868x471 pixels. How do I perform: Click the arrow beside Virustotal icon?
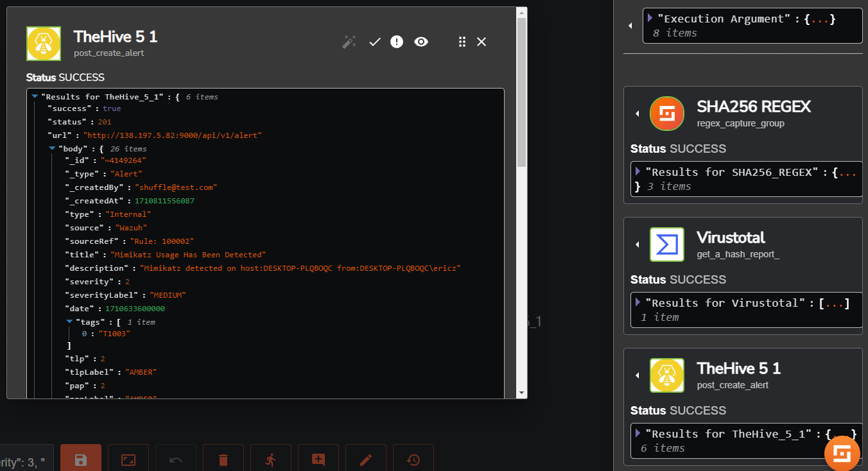(638, 244)
